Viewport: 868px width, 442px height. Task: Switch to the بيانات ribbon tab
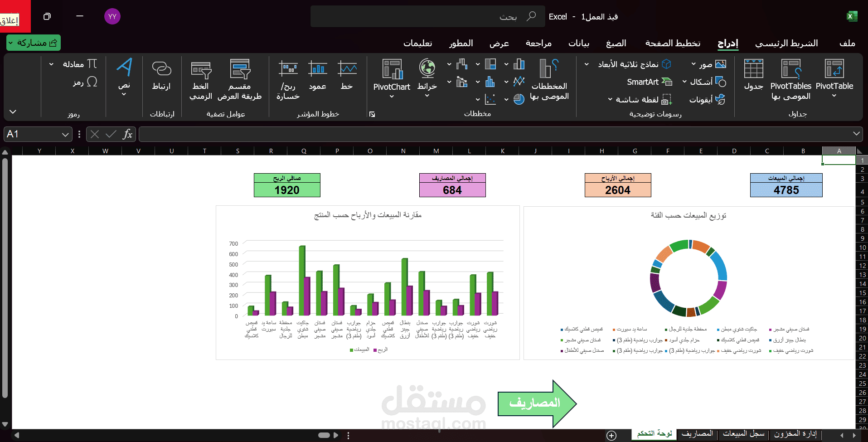[x=579, y=43]
